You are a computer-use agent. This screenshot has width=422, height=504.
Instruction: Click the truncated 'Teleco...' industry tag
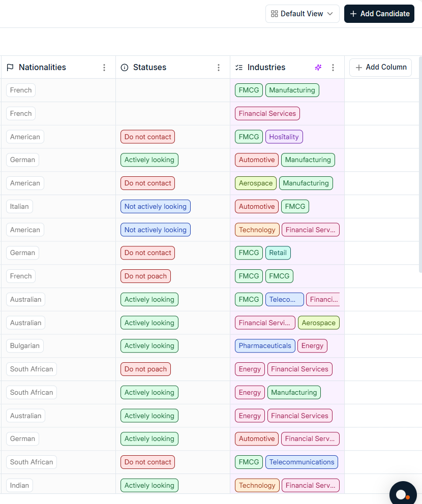coord(284,299)
